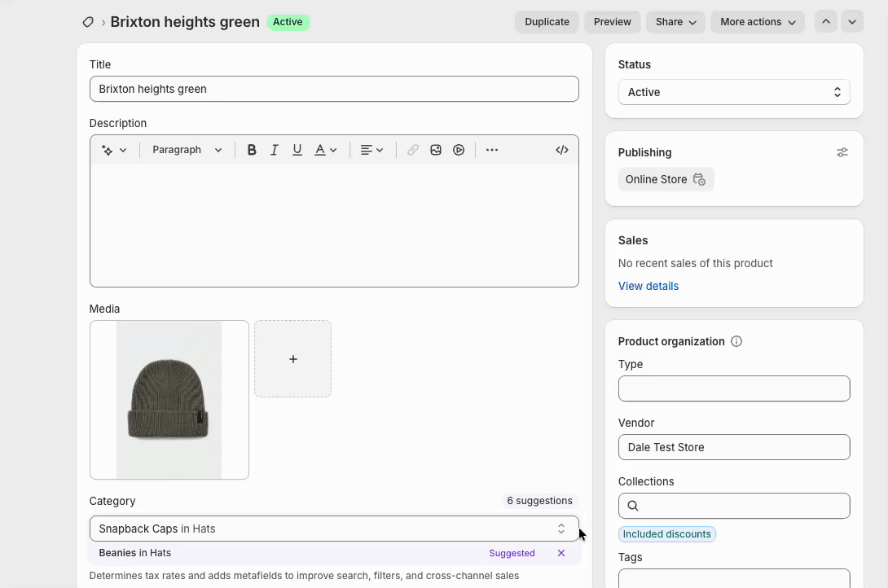The image size is (888, 588).
Task: Select the beanie product image thumbnail
Action: point(169,400)
